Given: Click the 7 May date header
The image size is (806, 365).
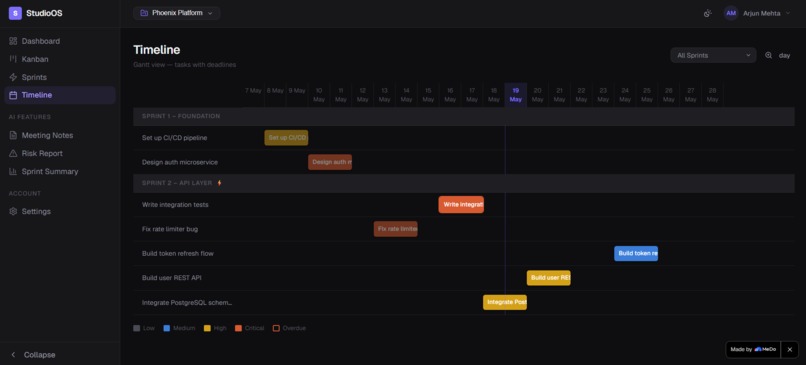Looking at the screenshot, I should coord(253,90).
